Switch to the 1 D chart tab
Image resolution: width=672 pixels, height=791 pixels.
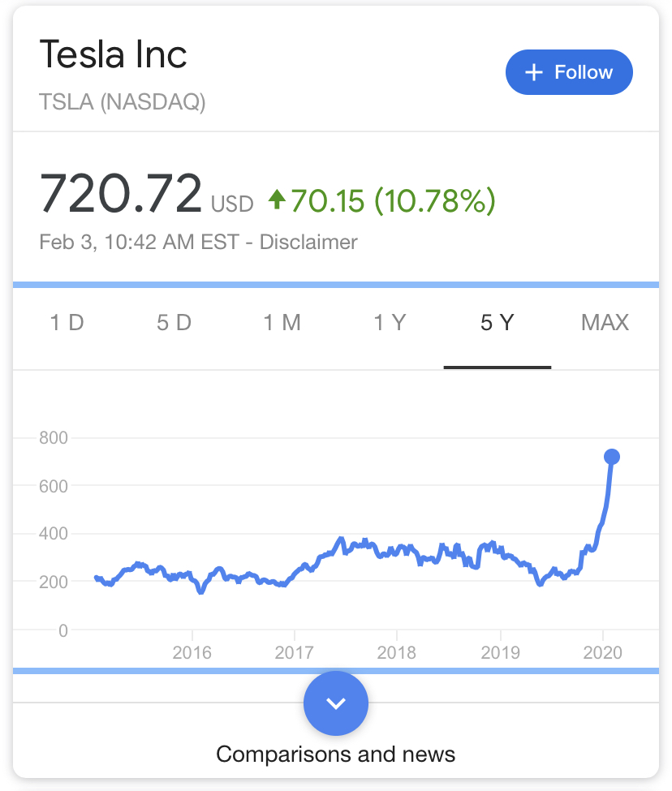tap(67, 323)
